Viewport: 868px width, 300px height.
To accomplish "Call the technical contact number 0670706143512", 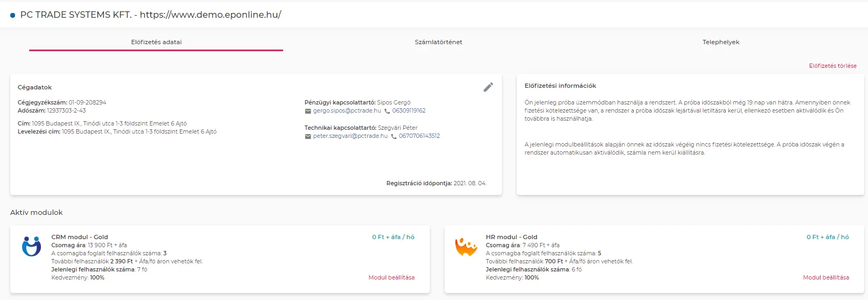I will pyautogui.click(x=419, y=136).
